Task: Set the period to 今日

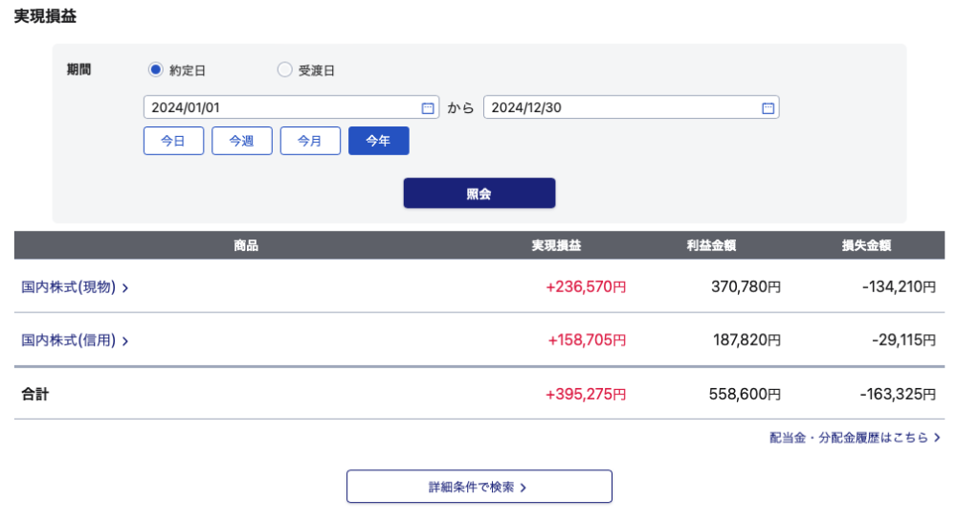Action: point(173,141)
